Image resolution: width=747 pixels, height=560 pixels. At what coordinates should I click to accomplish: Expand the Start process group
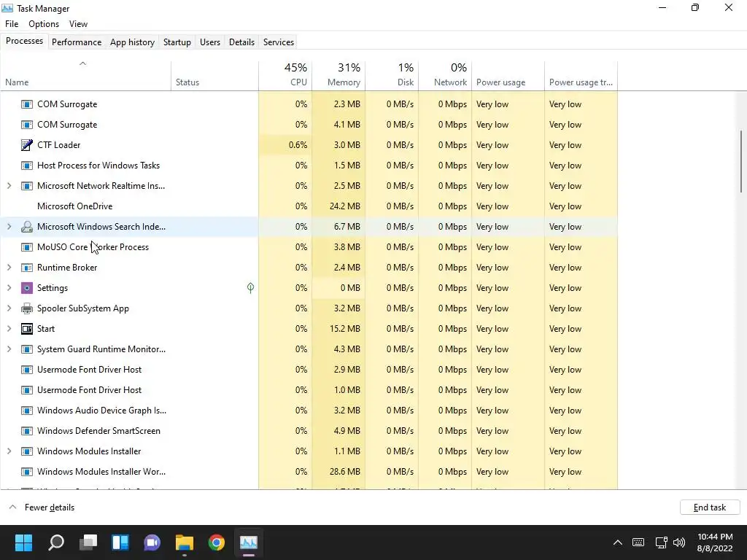9,329
